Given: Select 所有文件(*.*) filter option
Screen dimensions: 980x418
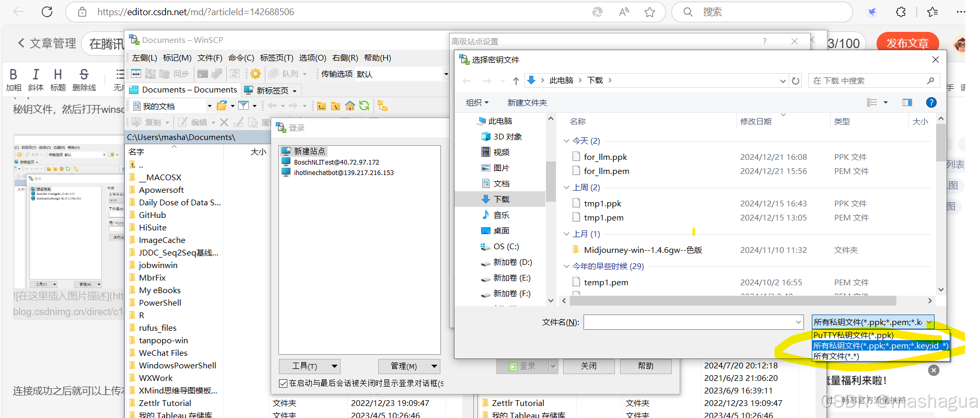Looking at the screenshot, I should pos(880,356).
